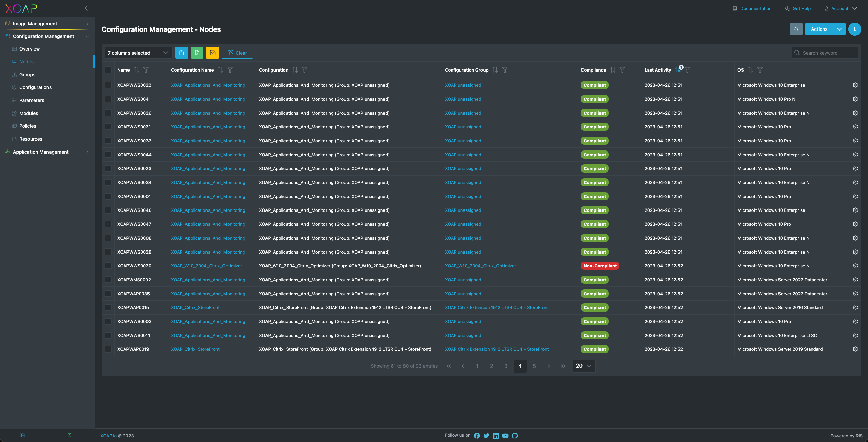Sort by the Configuration column
868x442 pixels.
tap(295, 70)
